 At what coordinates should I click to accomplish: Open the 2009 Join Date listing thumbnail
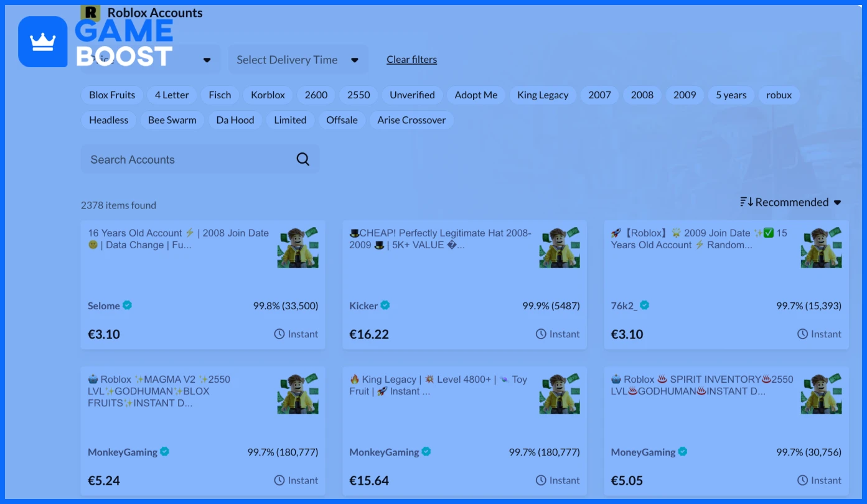[821, 248]
